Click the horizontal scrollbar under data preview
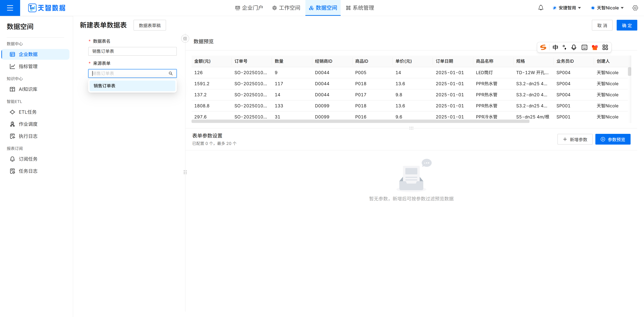This screenshot has height=317, width=644. [x=360, y=121]
